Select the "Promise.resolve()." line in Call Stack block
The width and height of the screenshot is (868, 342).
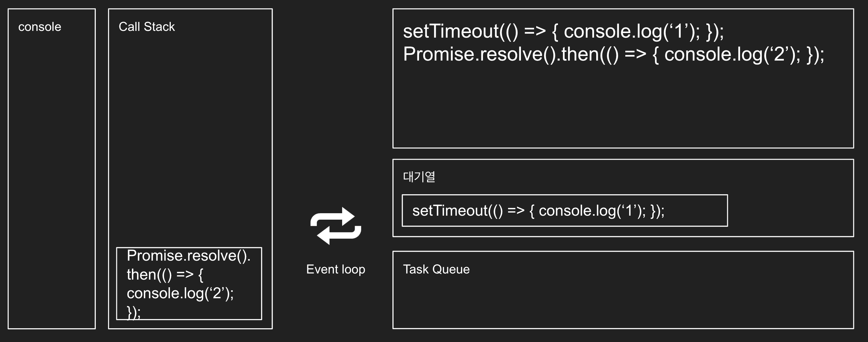point(188,256)
